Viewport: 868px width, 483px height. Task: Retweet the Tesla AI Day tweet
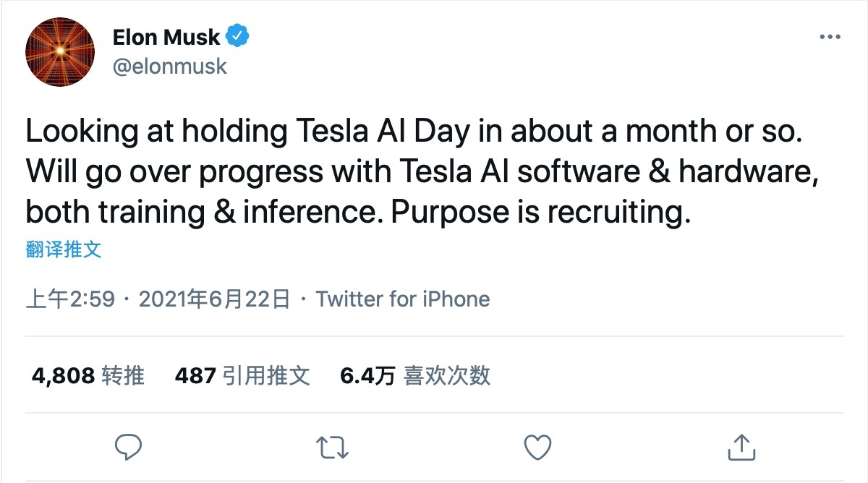pyautogui.click(x=333, y=447)
